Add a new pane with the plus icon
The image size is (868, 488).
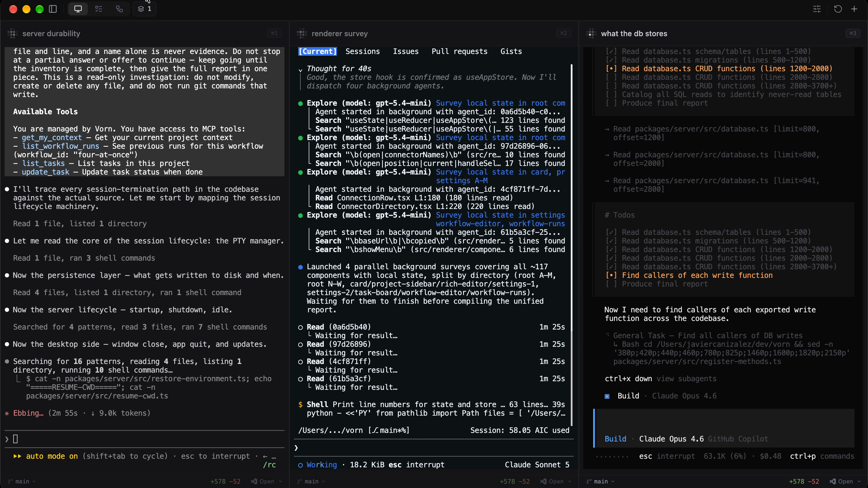pyautogui.click(x=854, y=9)
